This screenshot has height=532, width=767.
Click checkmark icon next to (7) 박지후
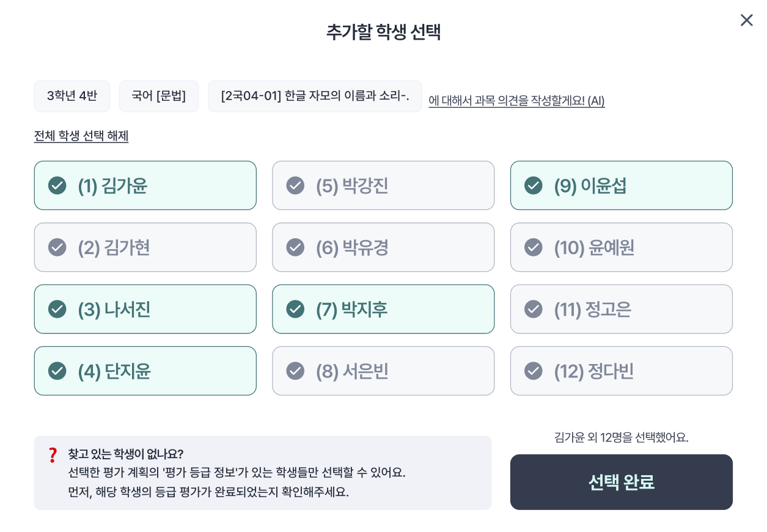295,309
